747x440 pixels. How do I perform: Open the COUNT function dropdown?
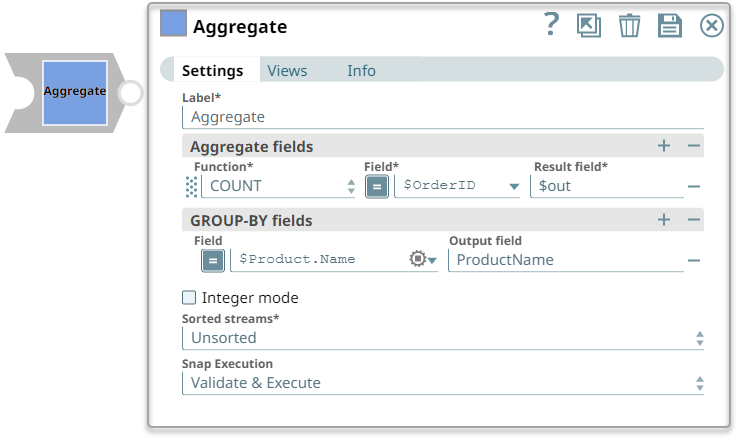278,186
